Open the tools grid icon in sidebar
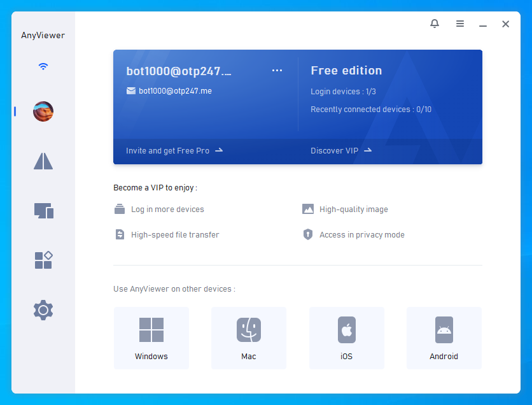The height and width of the screenshot is (405, 532). [x=43, y=260]
